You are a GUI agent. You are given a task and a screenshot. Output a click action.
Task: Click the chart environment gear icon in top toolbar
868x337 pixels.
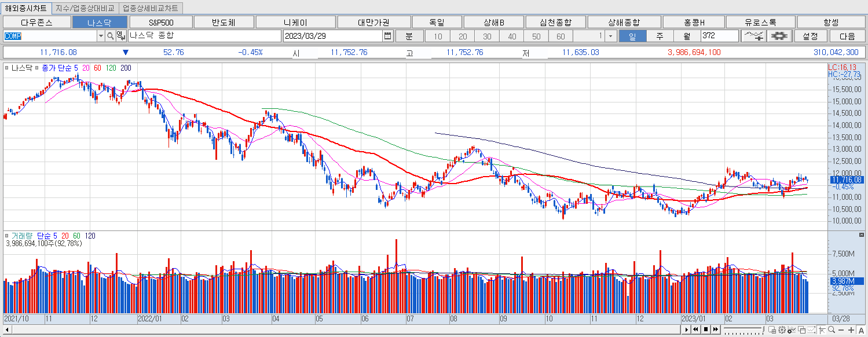[779, 36]
